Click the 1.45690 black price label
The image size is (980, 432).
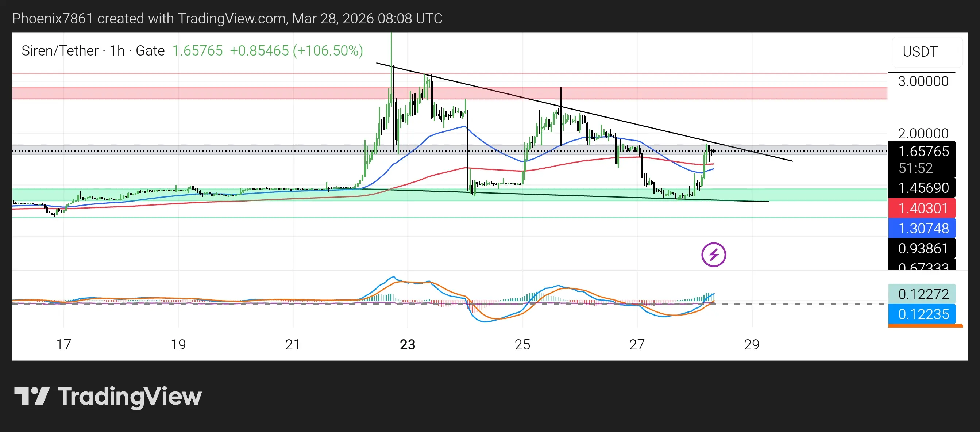923,188
